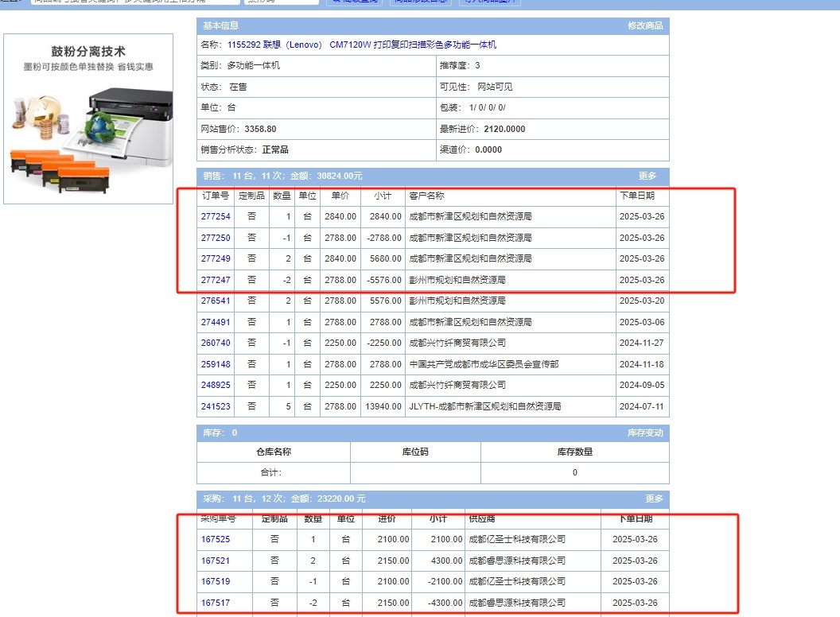This screenshot has width=840, height=617.
Task: Click the 状态 value 在售
Action: tap(238, 87)
